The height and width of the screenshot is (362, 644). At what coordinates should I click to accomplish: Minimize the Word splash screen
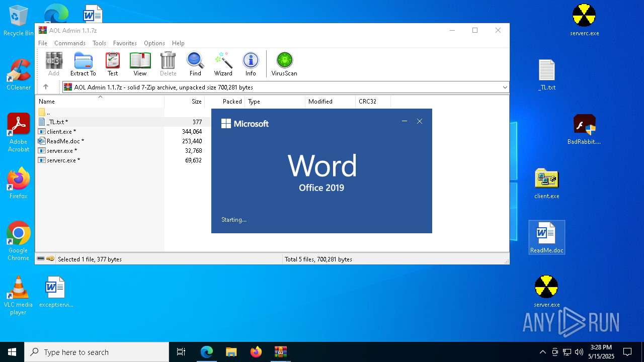[405, 121]
